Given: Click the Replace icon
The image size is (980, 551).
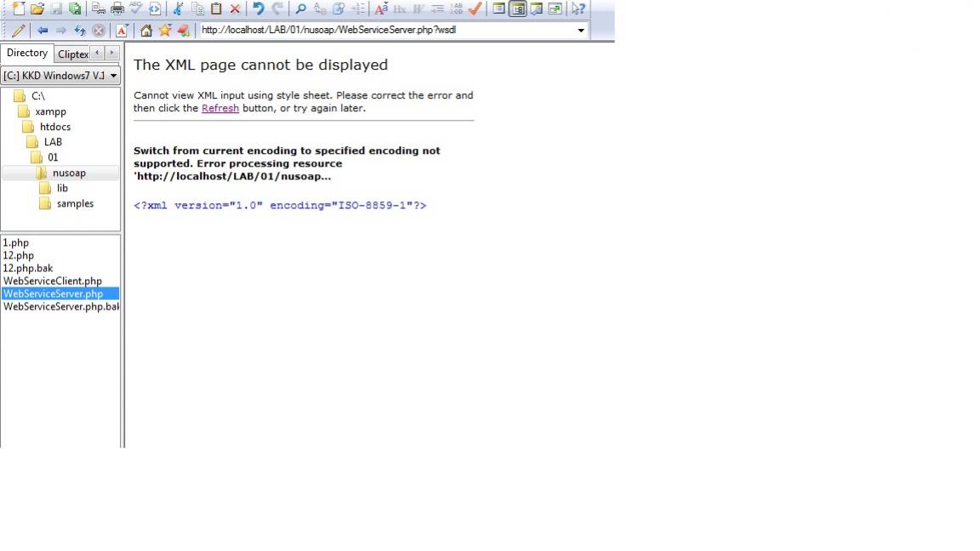Looking at the screenshot, I should tap(320, 9).
